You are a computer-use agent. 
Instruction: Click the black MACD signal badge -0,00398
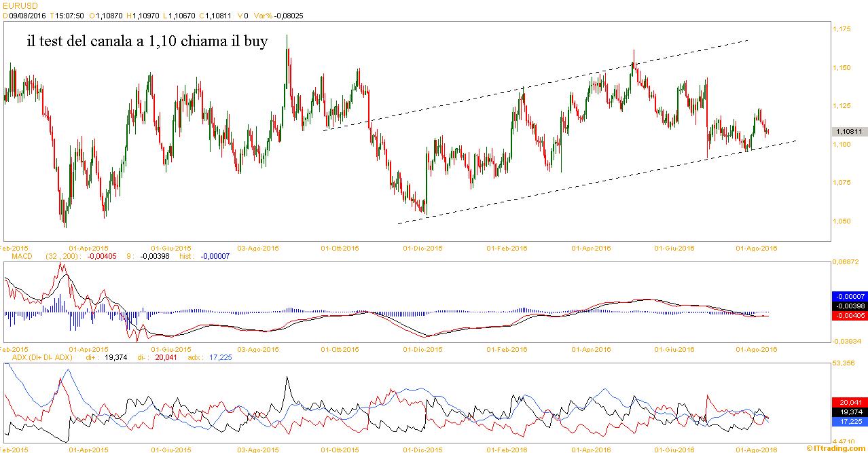[x=849, y=306]
